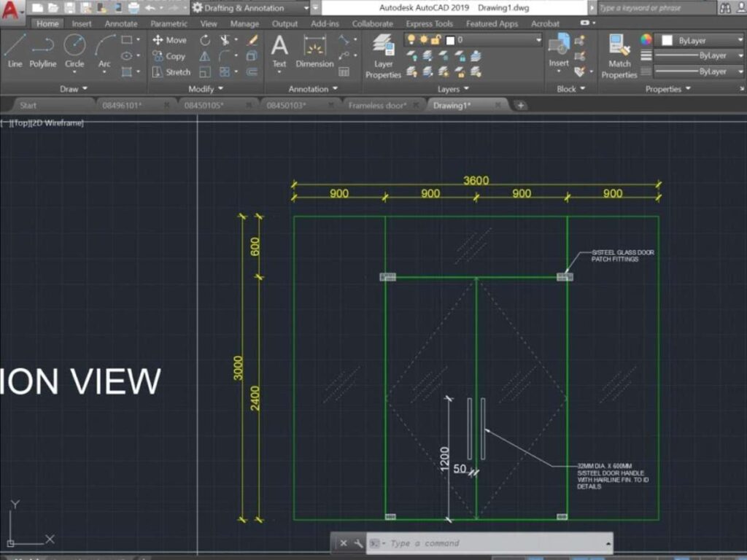Click the Fillet tool icon

[x=225, y=56]
